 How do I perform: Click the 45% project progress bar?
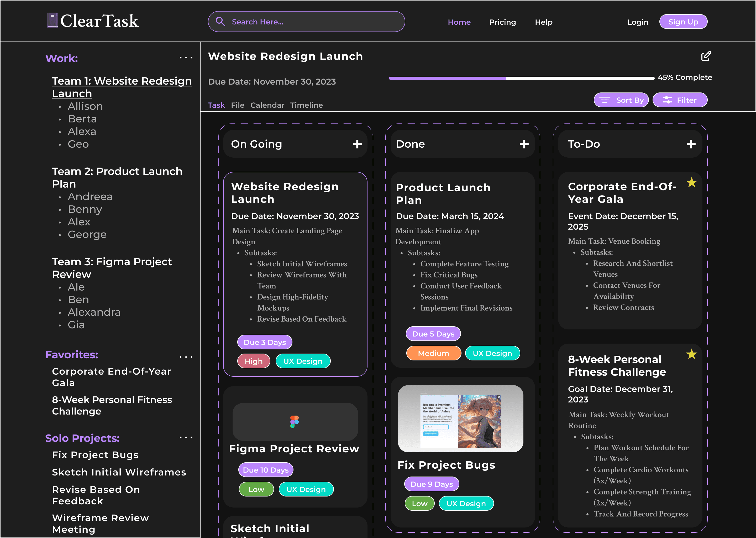coord(521,78)
